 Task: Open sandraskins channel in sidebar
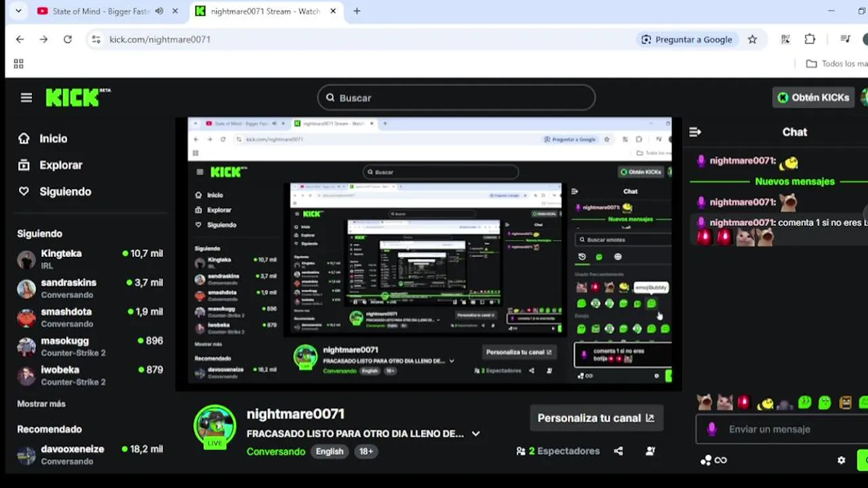point(90,288)
